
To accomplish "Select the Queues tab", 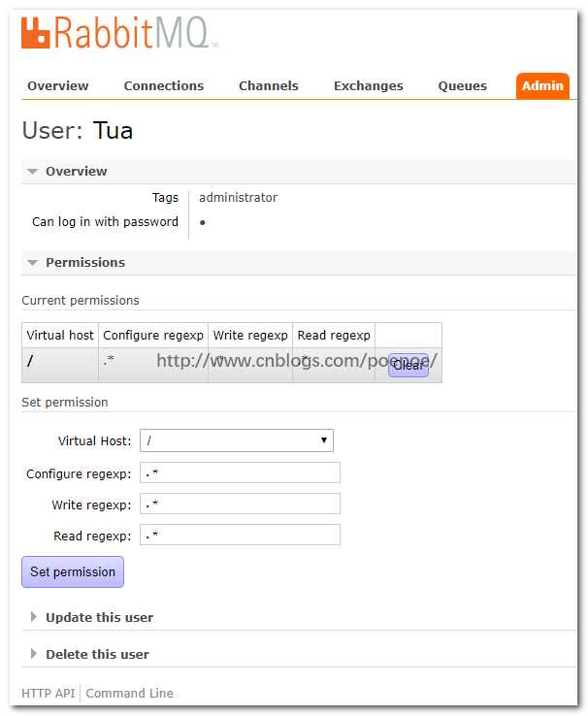I will [463, 85].
